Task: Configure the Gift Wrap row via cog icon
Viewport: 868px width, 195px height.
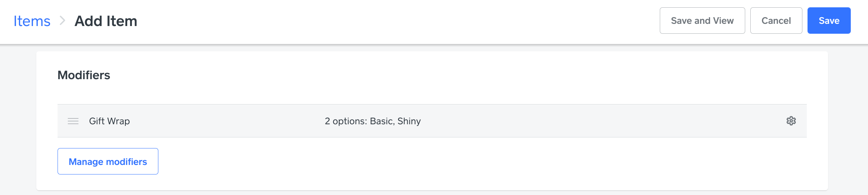Action: click(791, 121)
